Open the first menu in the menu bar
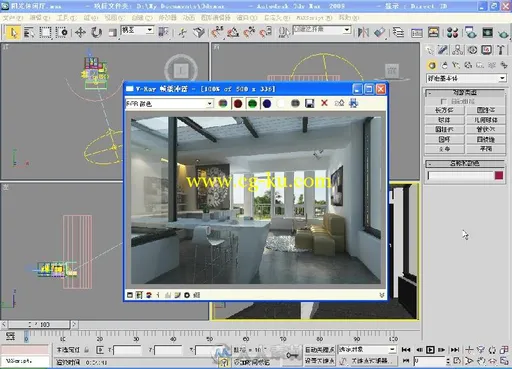The height and width of the screenshot is (369, 512). tap(13, 18)
